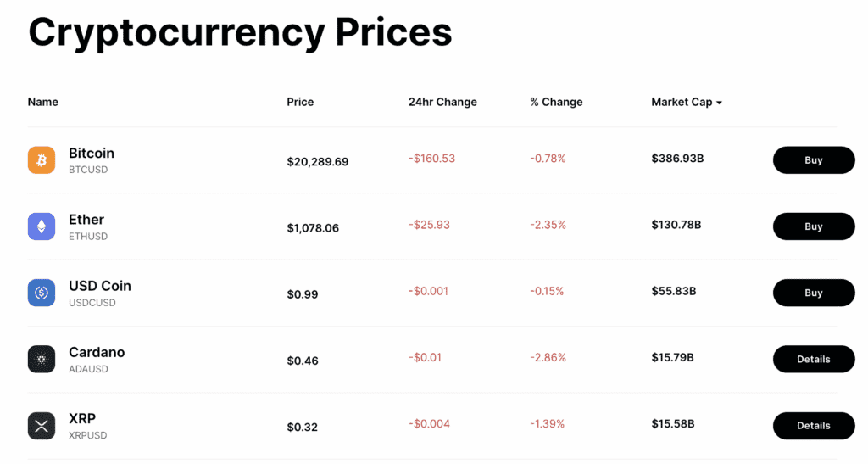Open the Ether name link

point(86,220)
